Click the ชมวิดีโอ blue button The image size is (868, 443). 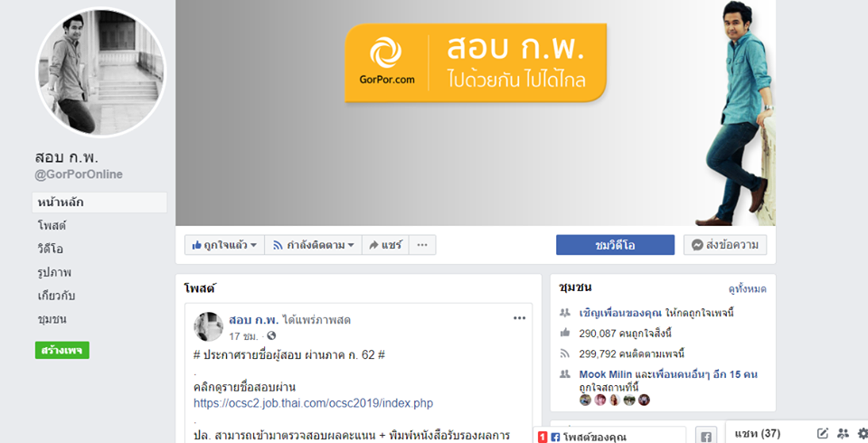pos(615,245)
